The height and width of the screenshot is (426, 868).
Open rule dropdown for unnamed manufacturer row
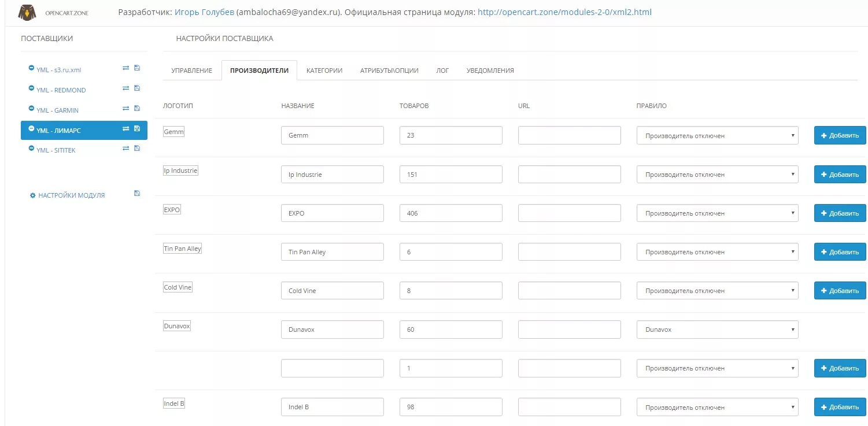(x=717, y=368)
